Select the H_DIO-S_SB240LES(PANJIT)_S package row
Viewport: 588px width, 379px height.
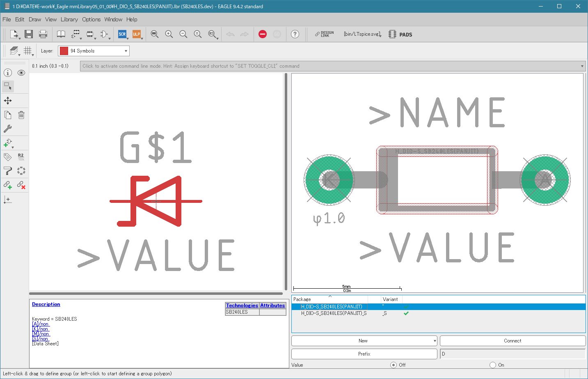pyautogui.click(x=334, y=313)
